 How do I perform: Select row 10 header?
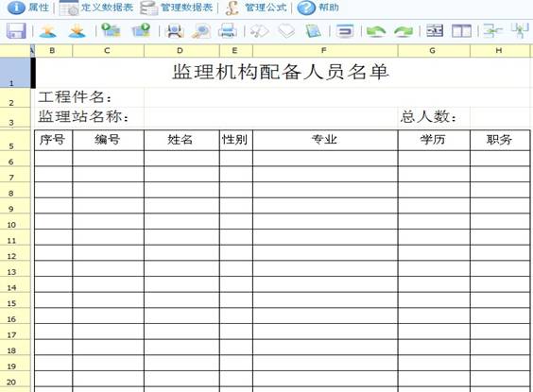pos(14,223)
